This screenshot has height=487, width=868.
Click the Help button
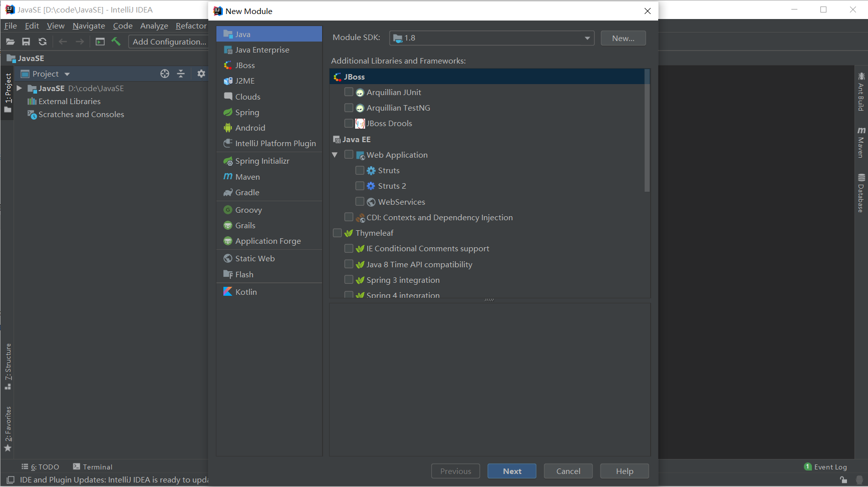[x=625, y=471]
